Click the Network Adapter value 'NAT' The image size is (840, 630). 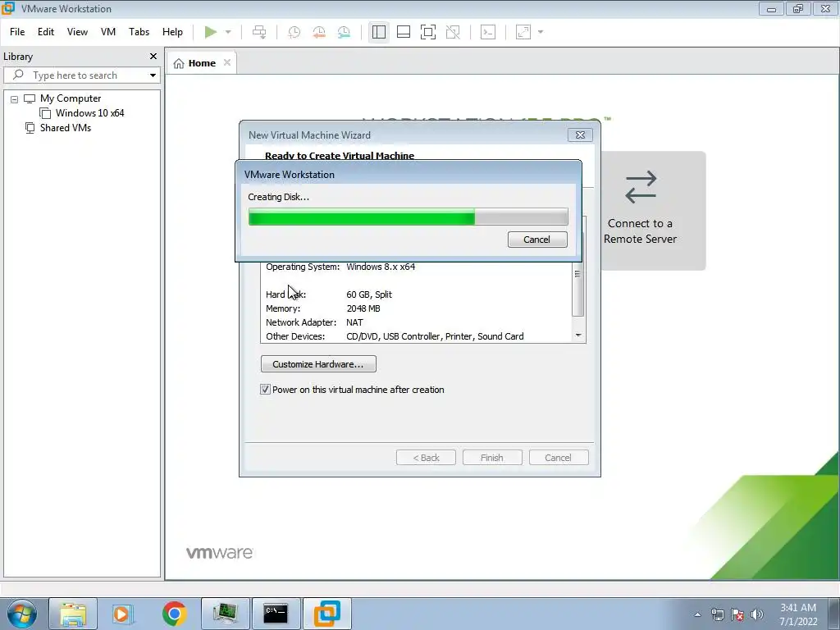tap(354, 322)
